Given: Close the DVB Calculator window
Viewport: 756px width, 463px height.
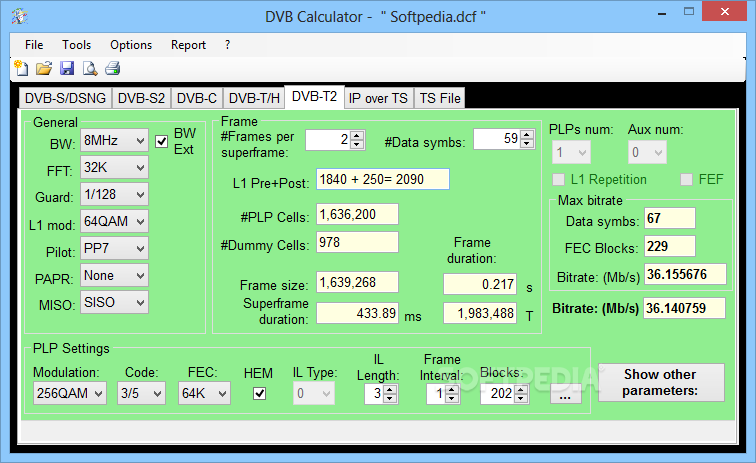Looking at the screenshot, I should 724,12.
